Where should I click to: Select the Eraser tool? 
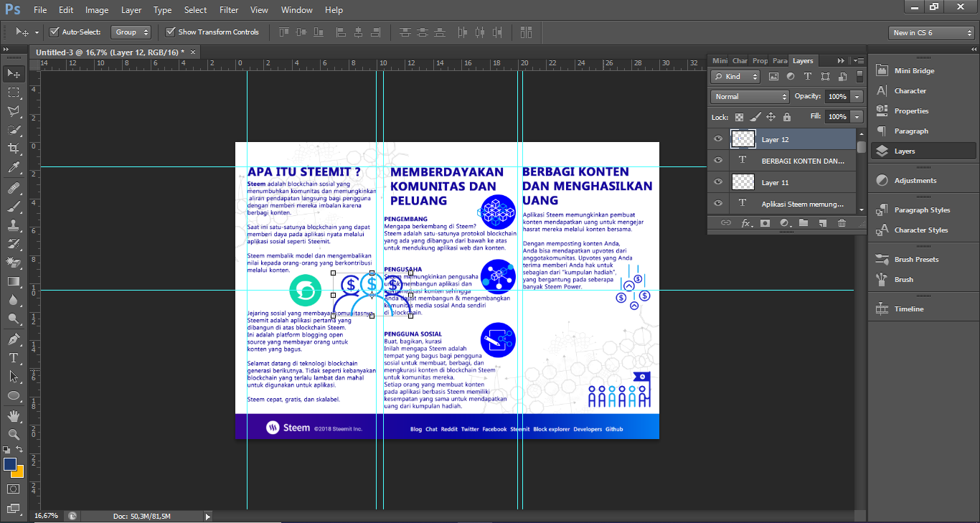pos(14,263)
